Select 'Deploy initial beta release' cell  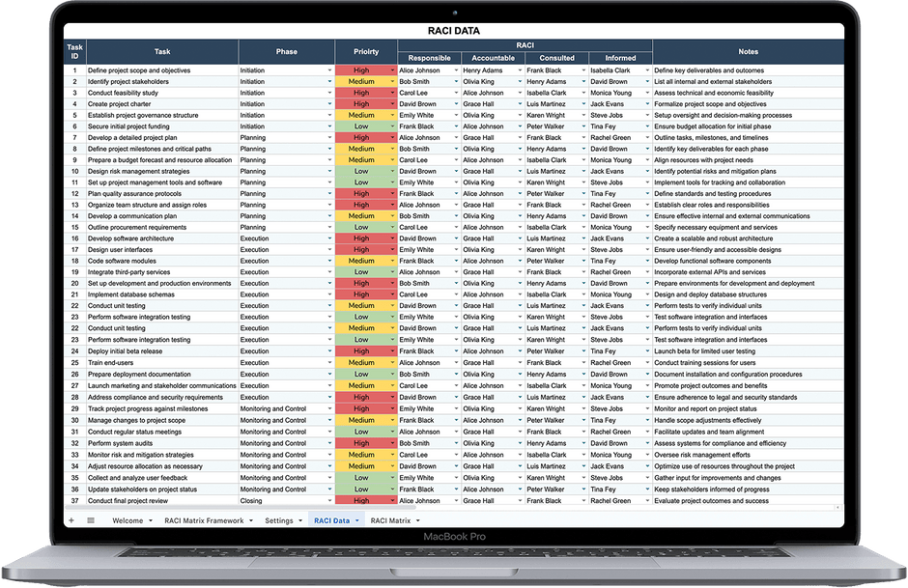162,351
